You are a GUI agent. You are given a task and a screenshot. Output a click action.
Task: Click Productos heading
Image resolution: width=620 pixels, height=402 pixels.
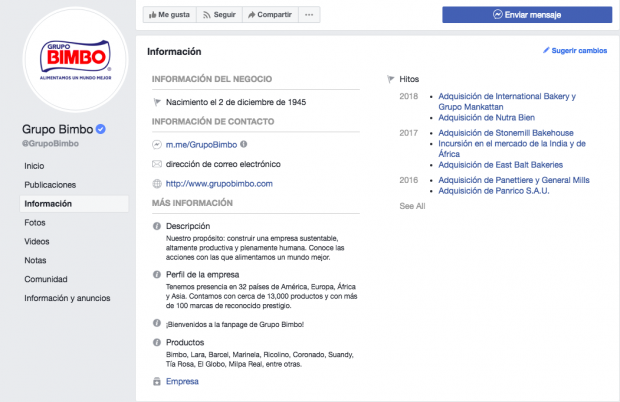coord(185,342)
